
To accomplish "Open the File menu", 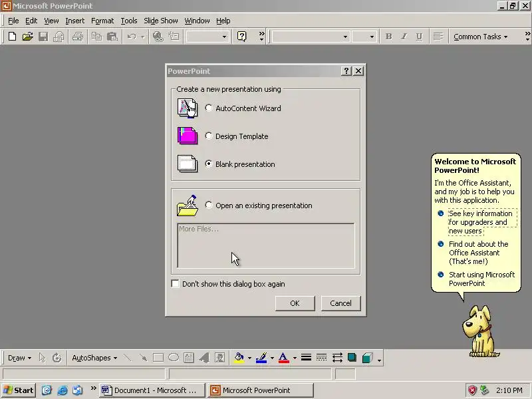I will click(x=13, y=21).
